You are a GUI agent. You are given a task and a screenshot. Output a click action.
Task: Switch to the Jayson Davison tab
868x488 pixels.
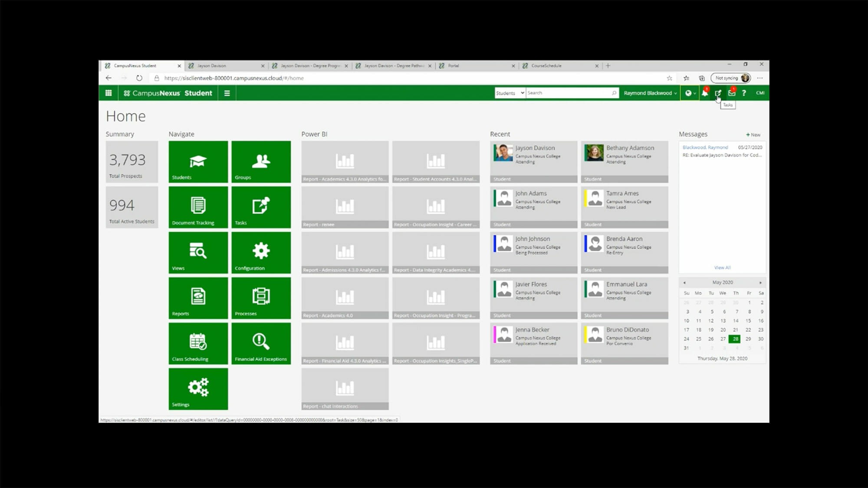(x=226, y=66)
